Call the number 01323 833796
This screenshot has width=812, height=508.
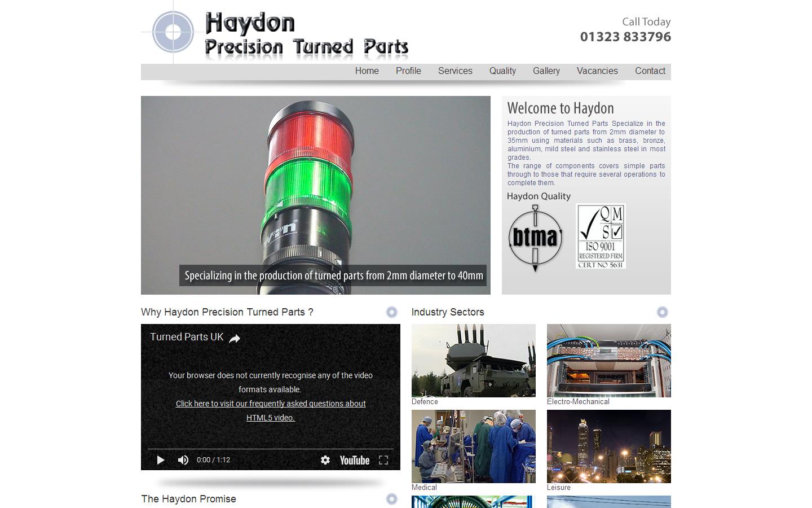pos(625,36)
